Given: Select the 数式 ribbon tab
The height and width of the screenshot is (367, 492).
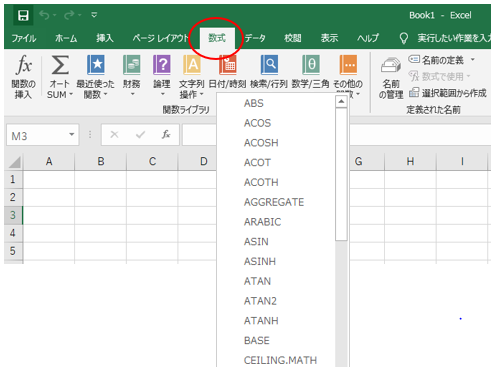Looking at the screenshot, I should click(217, 38).
